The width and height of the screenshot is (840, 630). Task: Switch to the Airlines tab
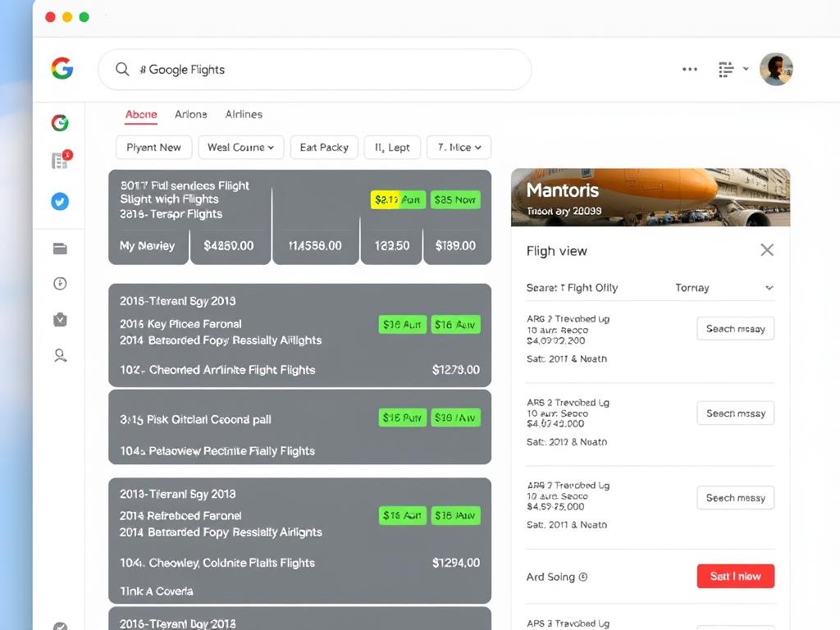coord(244,114)
